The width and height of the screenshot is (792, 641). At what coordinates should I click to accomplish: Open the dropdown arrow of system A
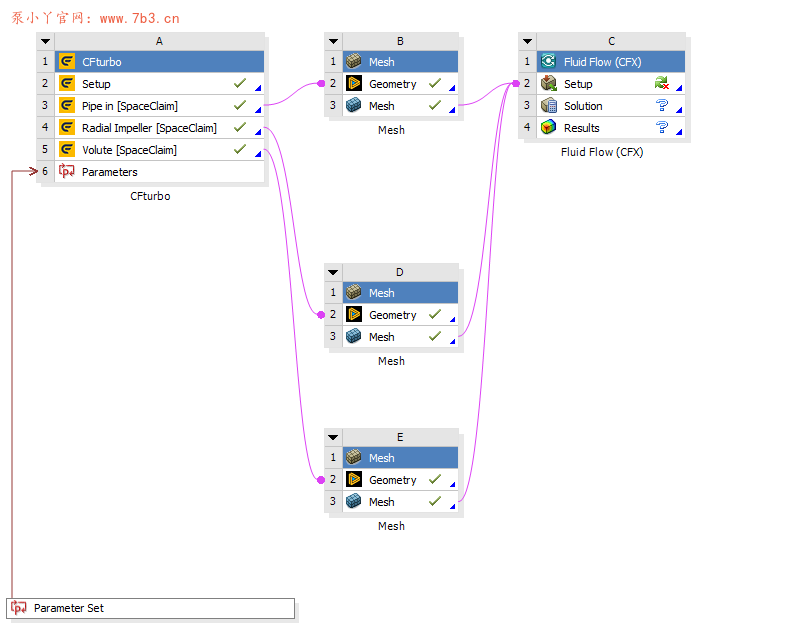pyautogui.click(x=45, y=41)
